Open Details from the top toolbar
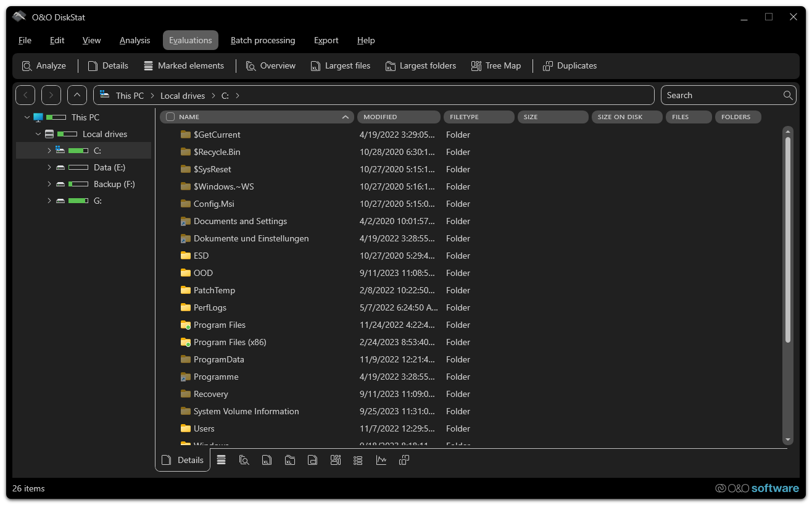This screenshot has width=812, height=505. pyautogui.click(x=108, y=65)
